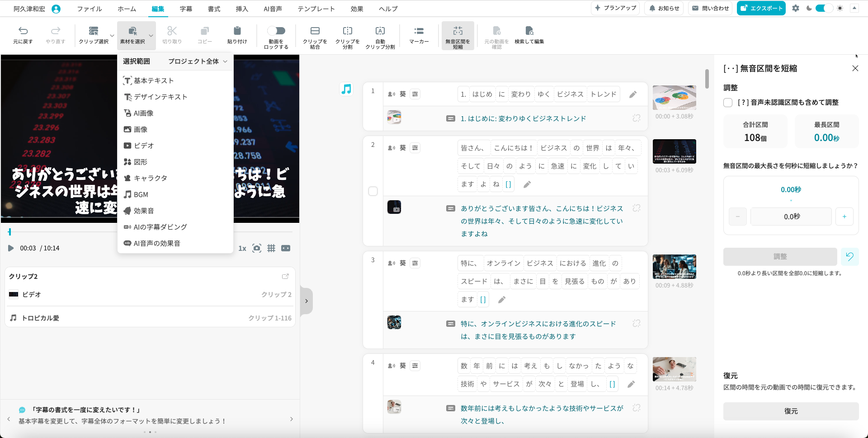Close the 無音区間を短縮 panel

[x=855, y=68]
